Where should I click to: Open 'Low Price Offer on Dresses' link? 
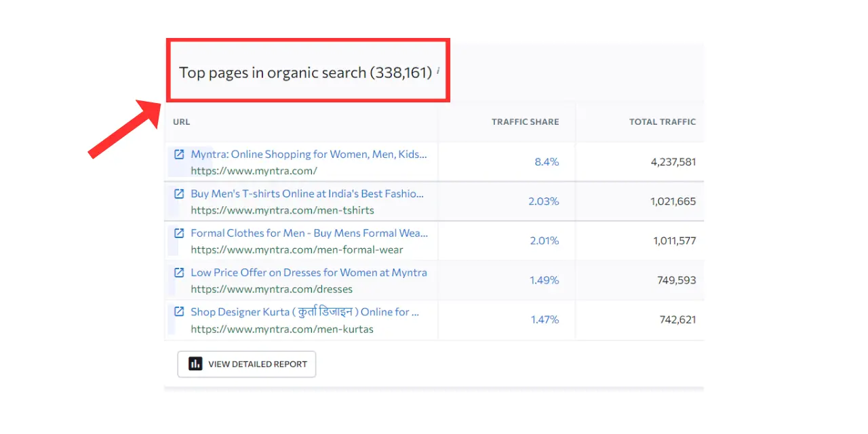click(309, 273)
